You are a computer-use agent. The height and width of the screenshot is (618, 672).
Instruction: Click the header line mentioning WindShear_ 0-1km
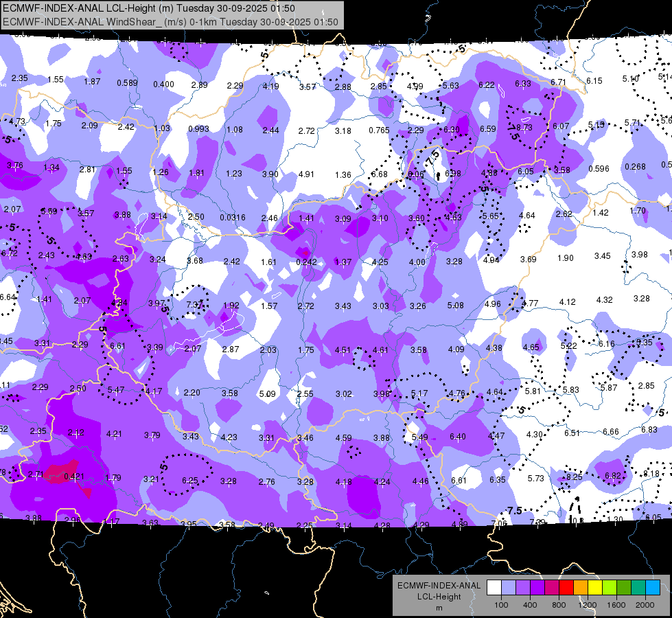(170, 22)
